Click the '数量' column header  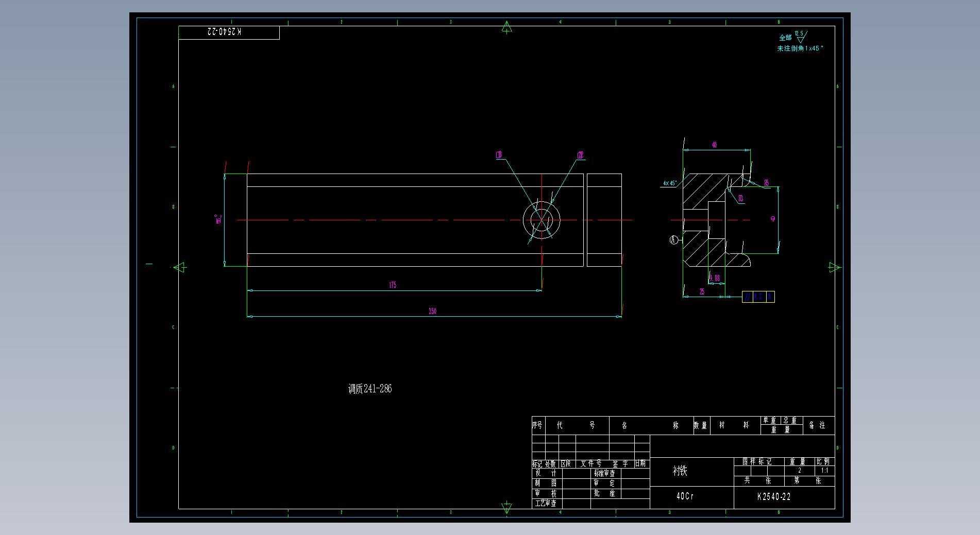click(x=700, y=425)
